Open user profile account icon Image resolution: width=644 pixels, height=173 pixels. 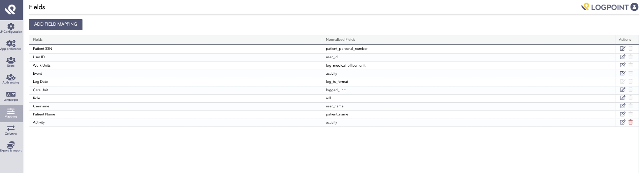tap(634, 7)
